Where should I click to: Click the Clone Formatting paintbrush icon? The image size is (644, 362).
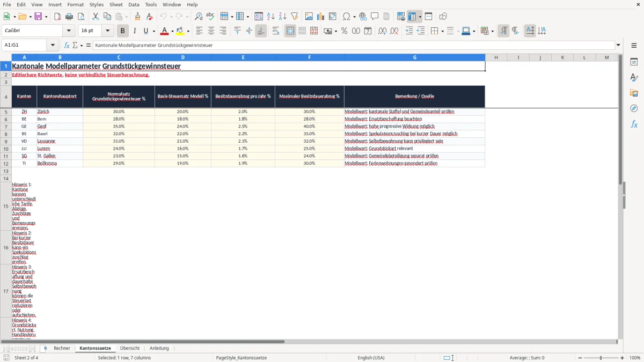(x=138, y=17)
